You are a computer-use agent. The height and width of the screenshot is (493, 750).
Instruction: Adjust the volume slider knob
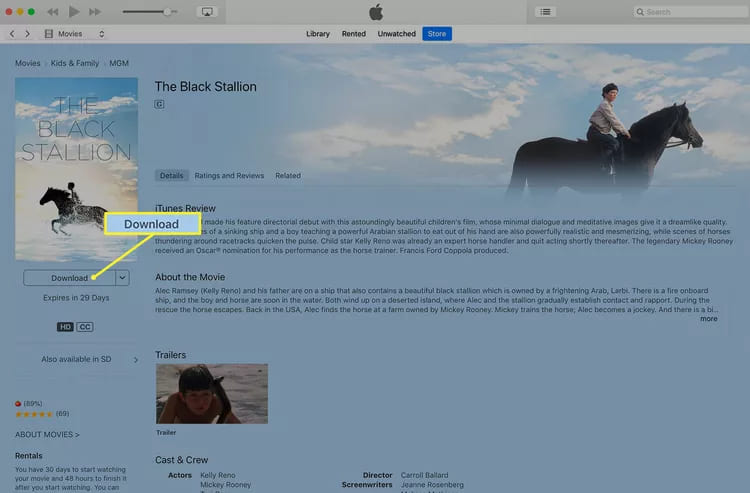point(167,11)
